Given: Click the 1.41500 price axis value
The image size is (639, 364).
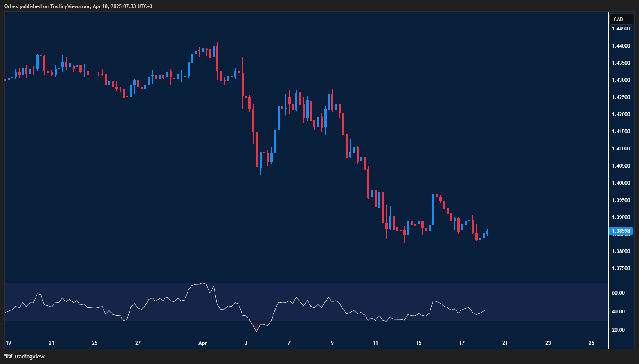Looking at the screenshot, I should pyautogui.click(x=621, y=132).
